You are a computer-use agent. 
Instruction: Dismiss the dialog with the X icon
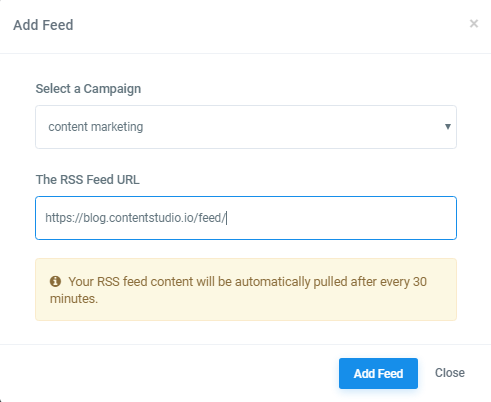coord(474,24)
